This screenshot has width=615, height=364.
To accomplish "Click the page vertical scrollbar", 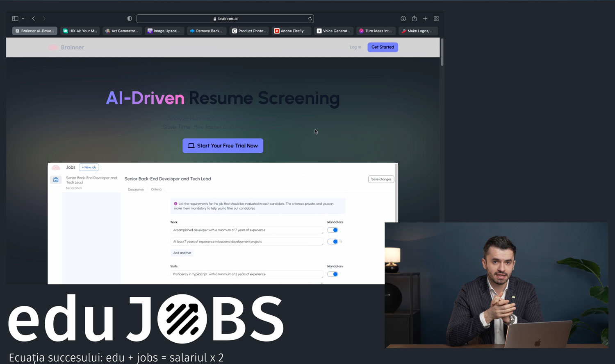I will click(x=442, y=52).
